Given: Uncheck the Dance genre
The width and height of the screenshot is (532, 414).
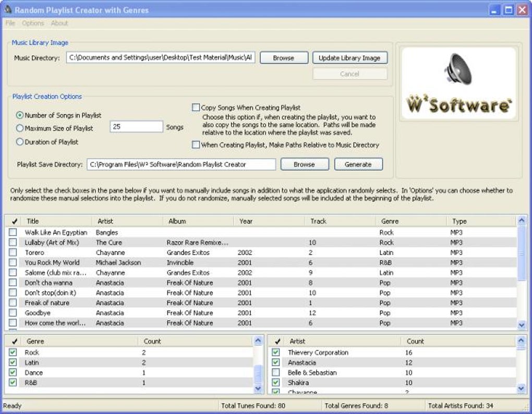Looking at the screenshot, I should coord(13,373).
